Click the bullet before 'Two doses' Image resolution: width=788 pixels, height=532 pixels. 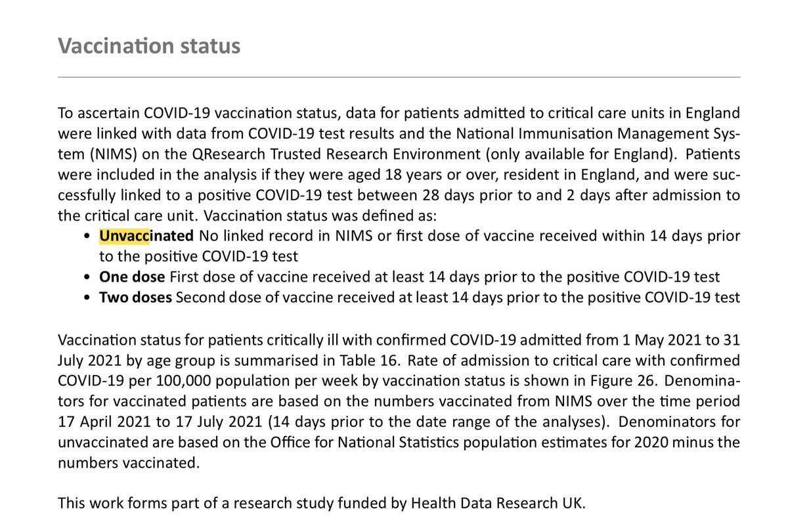point(87,298)
